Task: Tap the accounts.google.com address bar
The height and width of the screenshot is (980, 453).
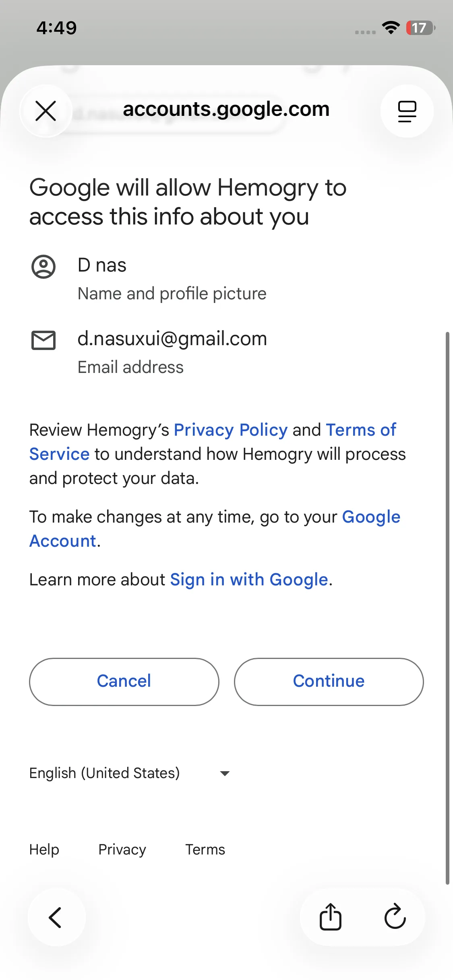Action: click(x=226, y=109)
